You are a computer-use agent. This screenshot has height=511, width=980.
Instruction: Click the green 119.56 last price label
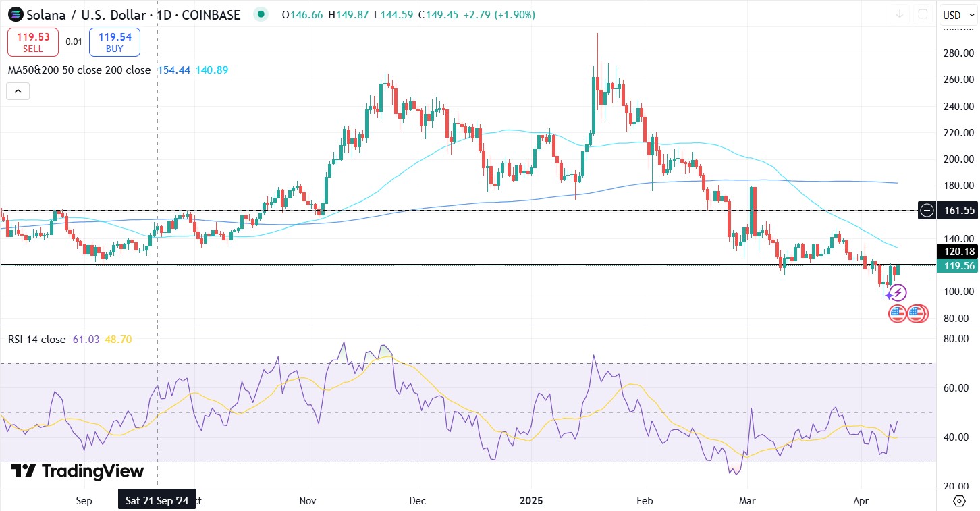(x=959, y=266)
